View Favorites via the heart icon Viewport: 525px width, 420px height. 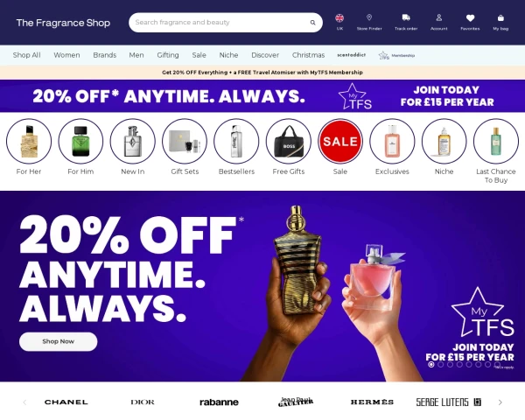pyautogui.click(x=470, y=17)
